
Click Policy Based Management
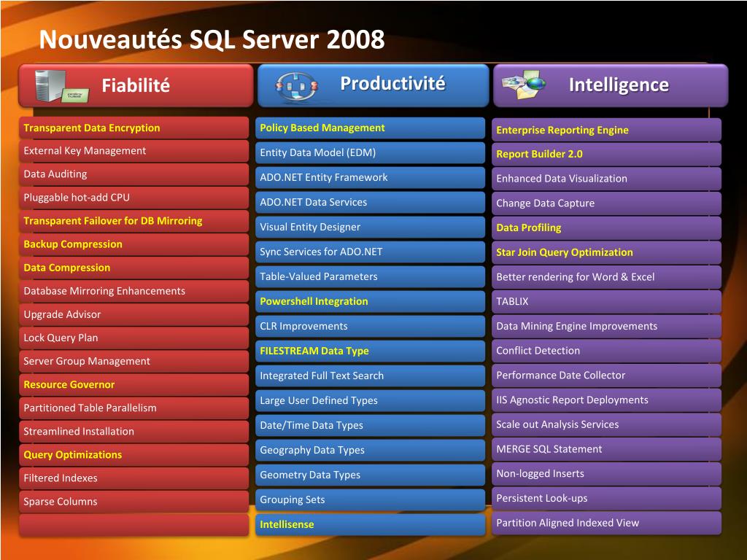click(370, 128)
